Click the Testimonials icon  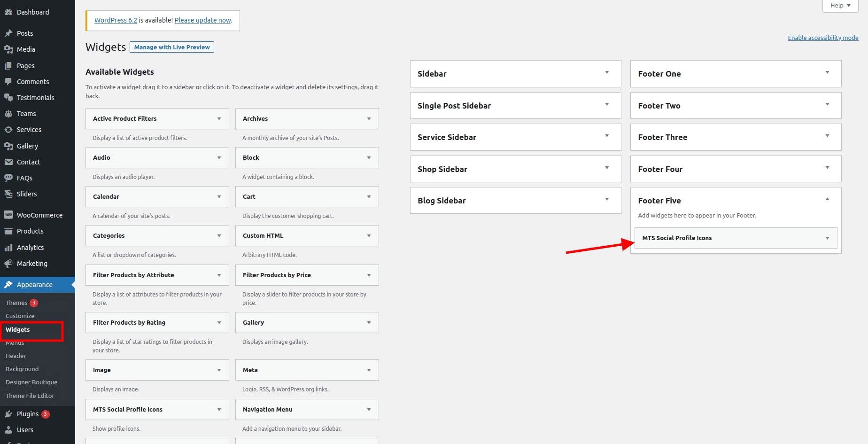click(8, 98)
